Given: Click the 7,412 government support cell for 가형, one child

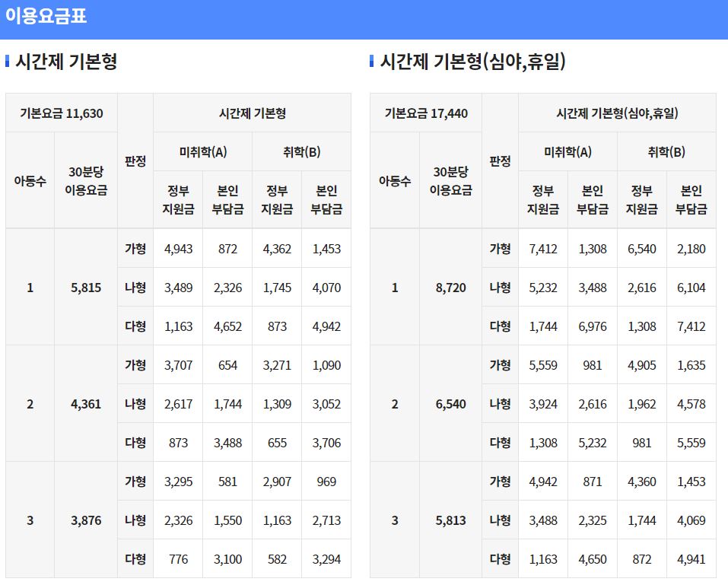Looking at the screenshot, I should (x=543, y=249).
